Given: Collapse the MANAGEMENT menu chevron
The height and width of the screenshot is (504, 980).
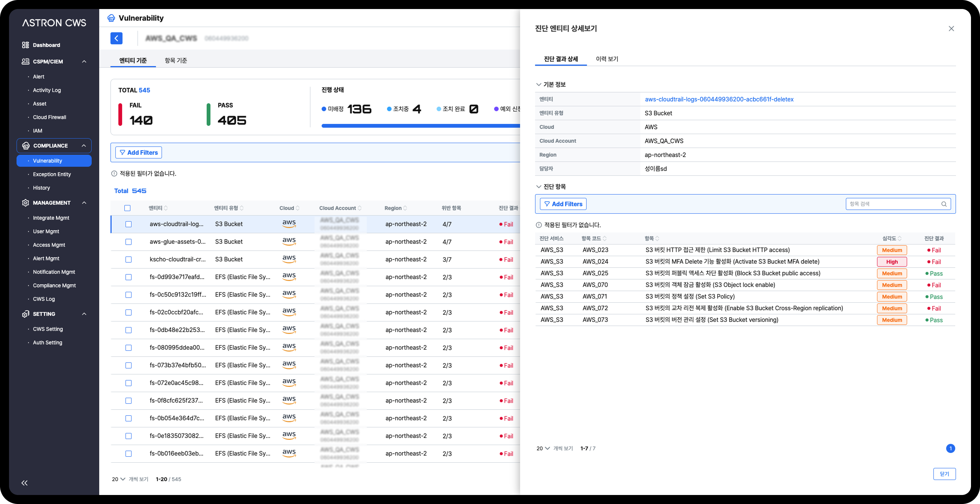Looking at the screenshot, I should coord(84,202).
